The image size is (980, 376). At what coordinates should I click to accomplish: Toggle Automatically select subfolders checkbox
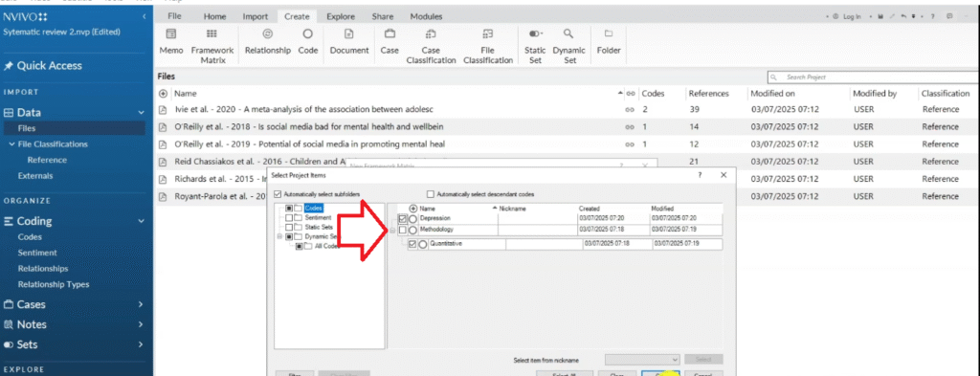[x=278, y=193]
